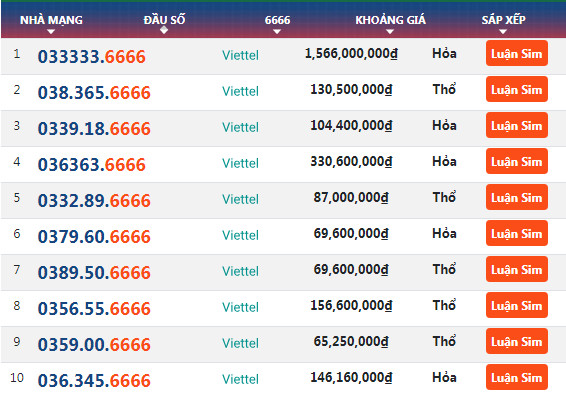Open sim number 033333.6666

tap(92, 57)
